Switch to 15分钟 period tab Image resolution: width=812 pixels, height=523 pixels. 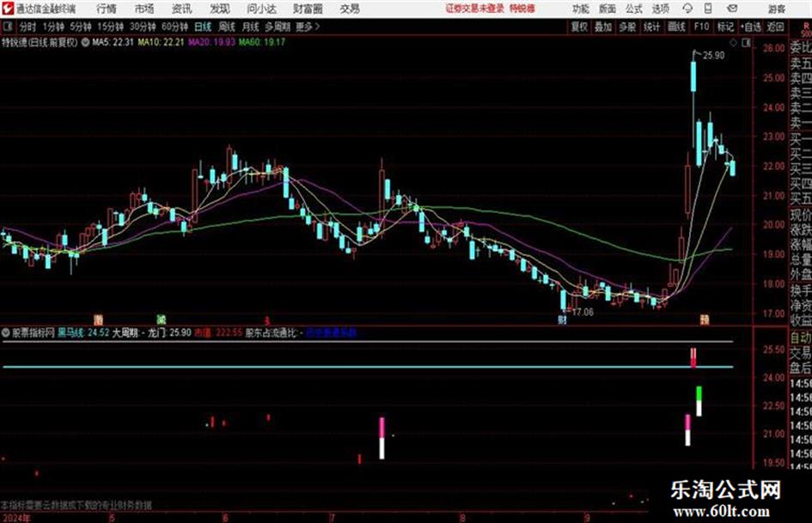coord(110,27)
